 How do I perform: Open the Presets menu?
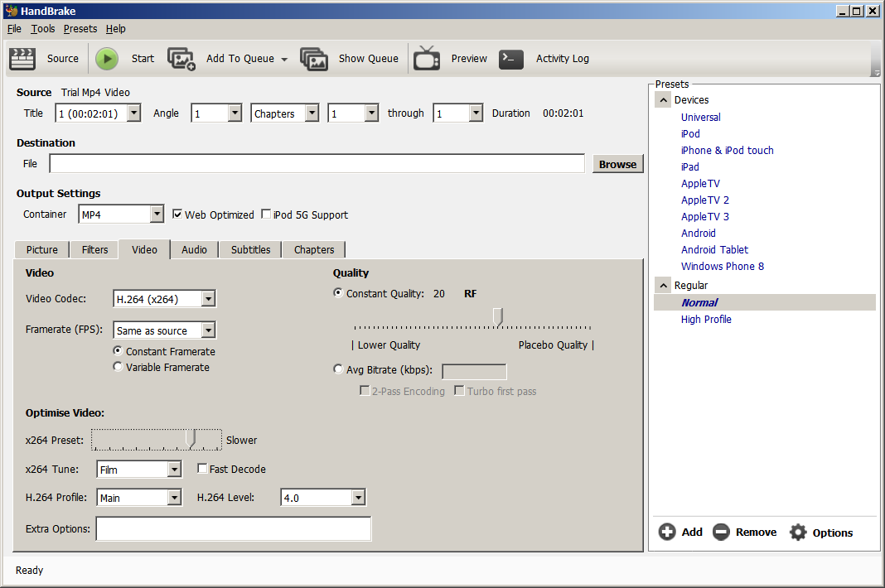coord(80,28)
